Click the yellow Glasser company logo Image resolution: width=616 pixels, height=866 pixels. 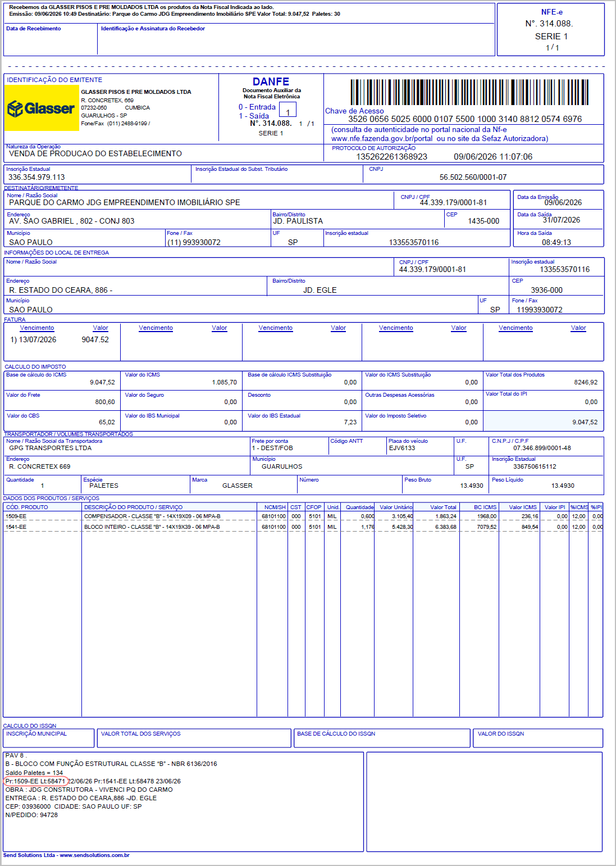42,108
